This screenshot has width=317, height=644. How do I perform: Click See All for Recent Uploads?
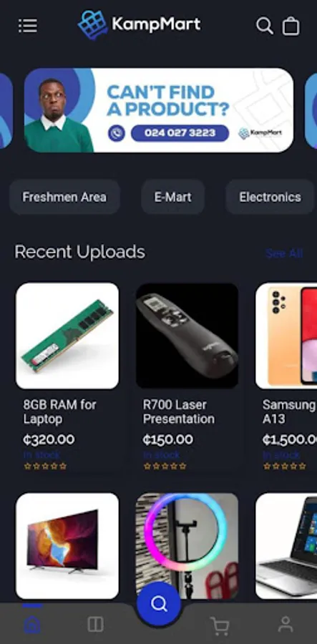click(284, 253)
